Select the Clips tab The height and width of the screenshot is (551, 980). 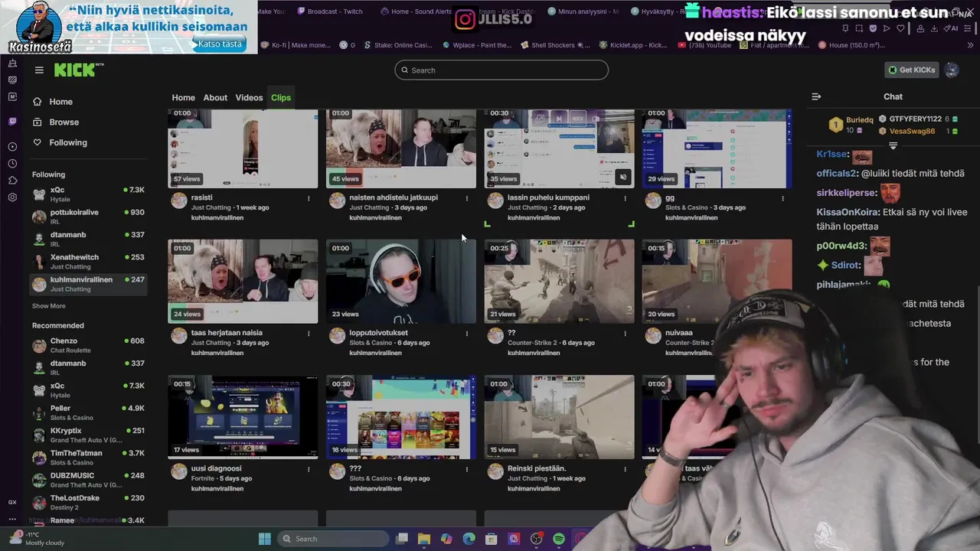[x=281, y=97]
